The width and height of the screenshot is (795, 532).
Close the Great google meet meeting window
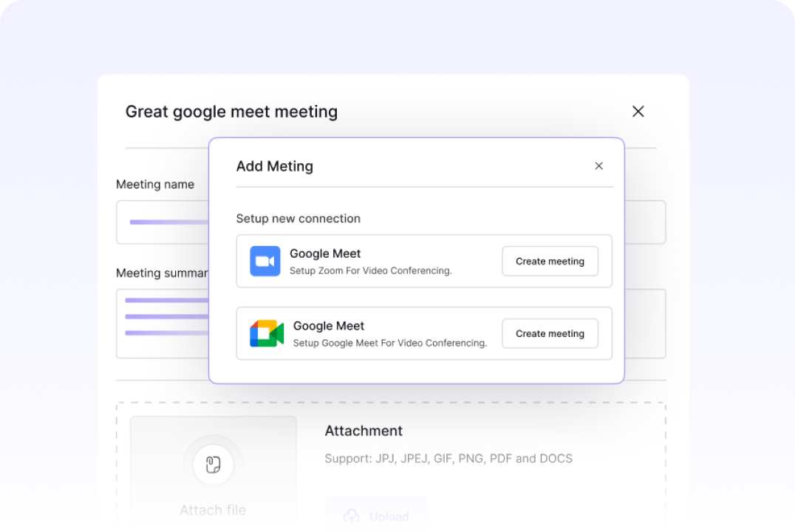coord(638,112)
